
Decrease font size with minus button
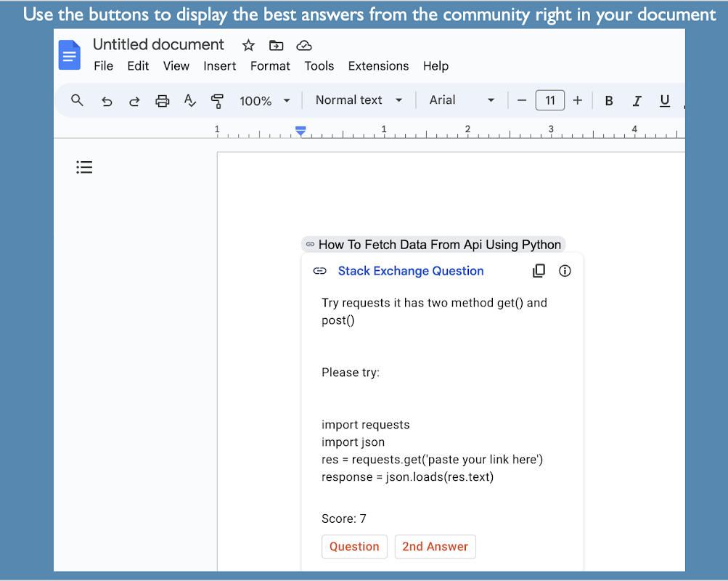pos(522,100)
